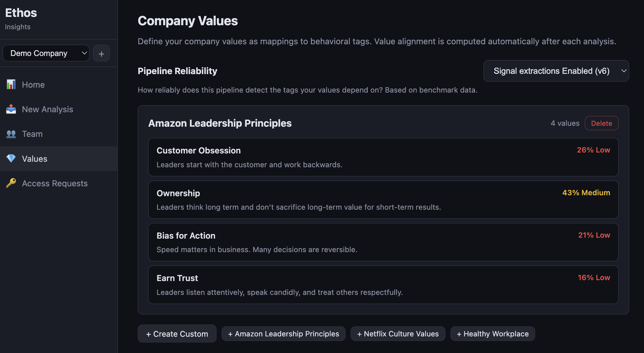Click the 43% Medium reliability indicator
This screenshot has width=644, height=353.
coord(586,193)
